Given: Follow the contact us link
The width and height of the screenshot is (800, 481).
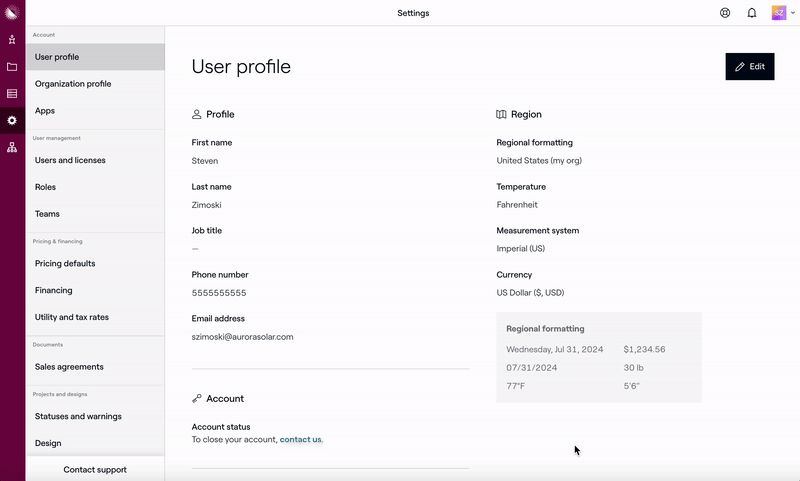Looking at the screenshot, I should pyautogui.click(x=300, y=440).
